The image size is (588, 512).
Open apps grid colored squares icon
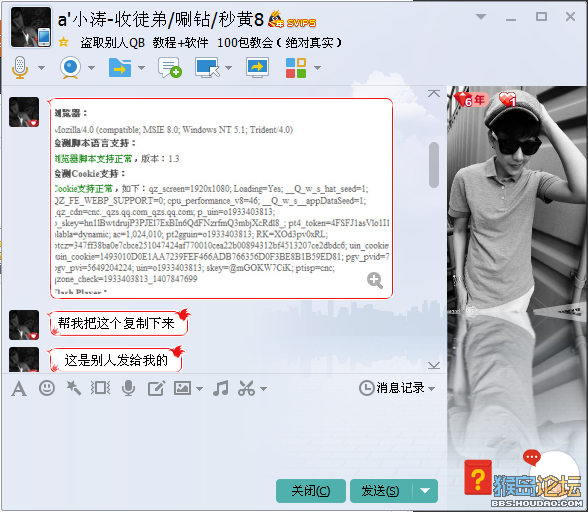[296, 68]
